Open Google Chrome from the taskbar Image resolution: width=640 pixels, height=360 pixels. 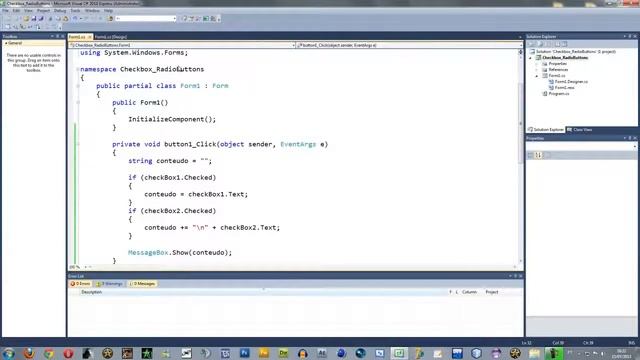49,353
